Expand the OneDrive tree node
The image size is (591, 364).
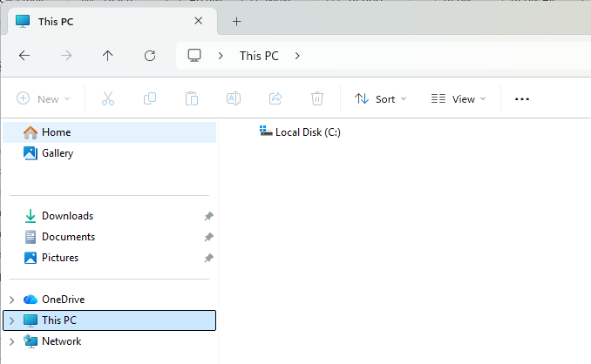11,300
